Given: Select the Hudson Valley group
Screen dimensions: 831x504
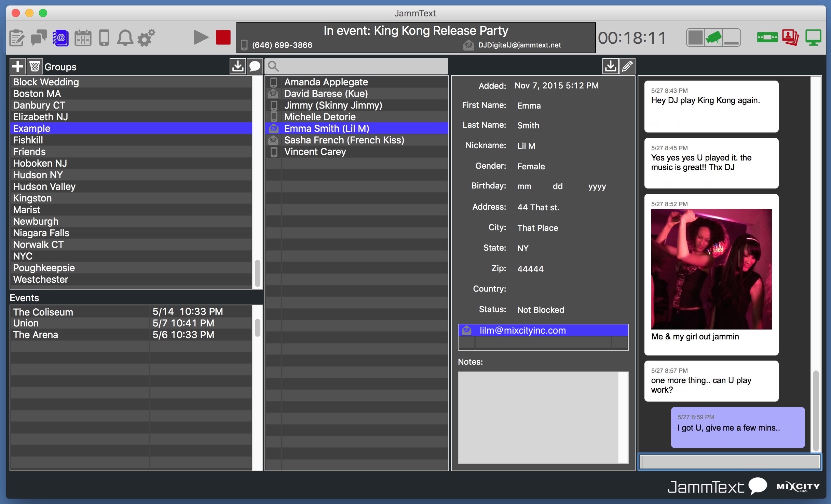Looking at the screenshot, I should (x=131, y=186).
